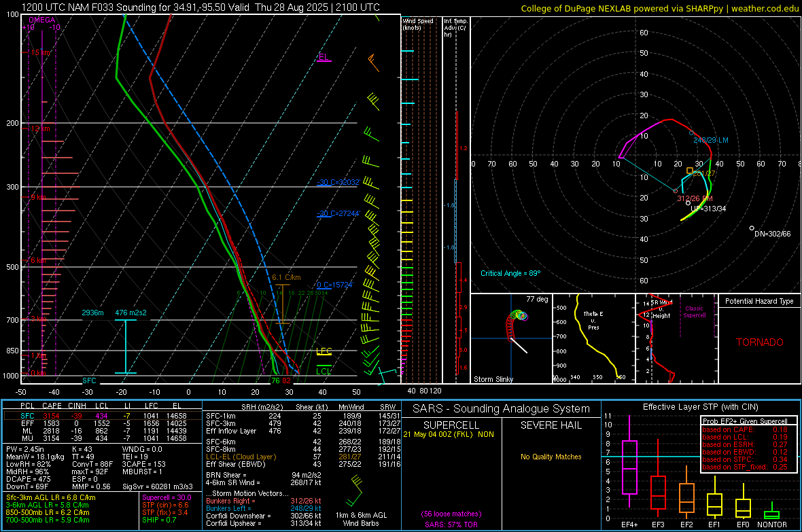Click 'Supercell = 30.0' composite value
The image size is (802, 532).
tap(167, 497)
